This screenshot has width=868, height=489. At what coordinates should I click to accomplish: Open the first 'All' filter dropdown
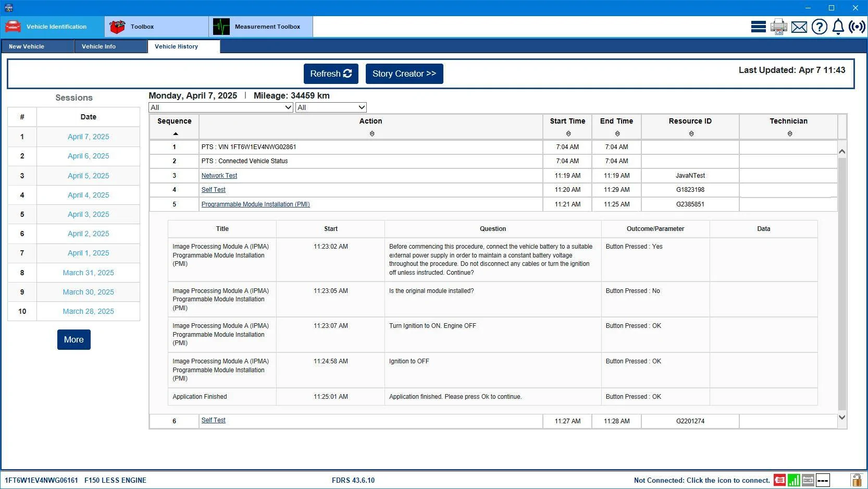(x=220, y=107)
